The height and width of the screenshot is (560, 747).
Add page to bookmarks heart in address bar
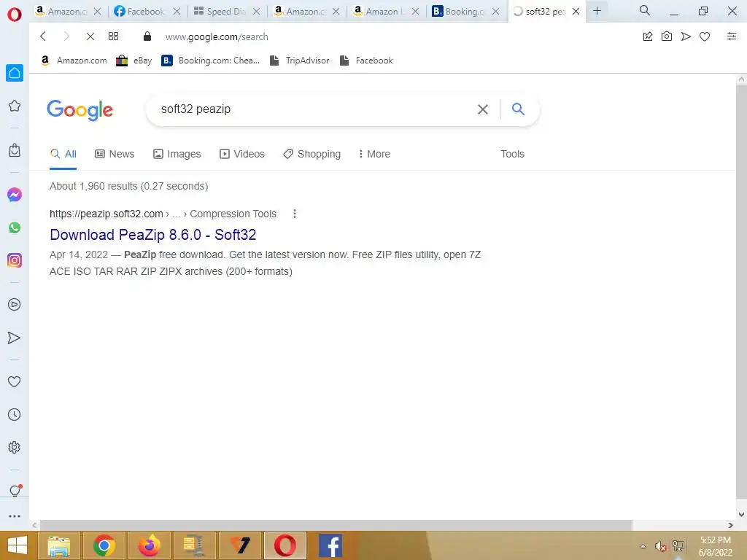pos(705,36)
